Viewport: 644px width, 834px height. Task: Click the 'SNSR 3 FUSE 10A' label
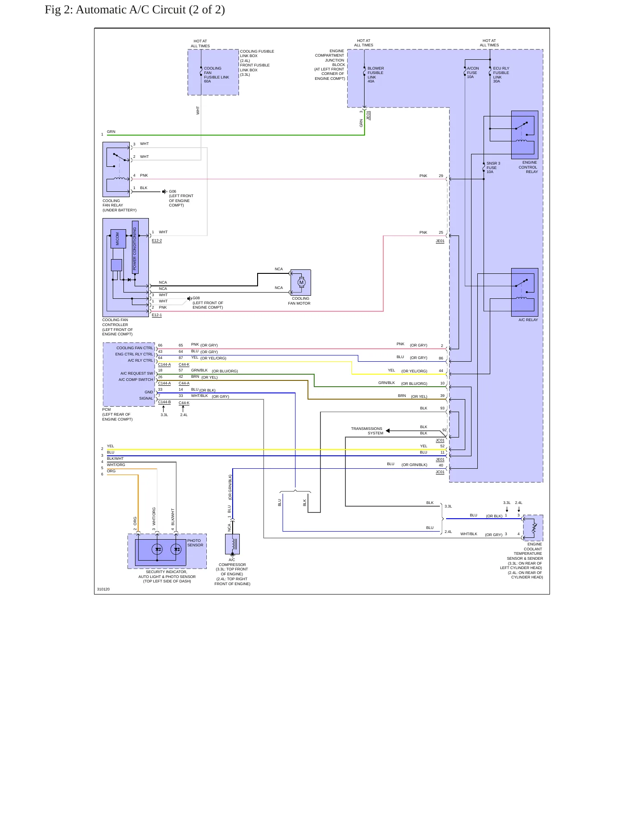[493, 168]
